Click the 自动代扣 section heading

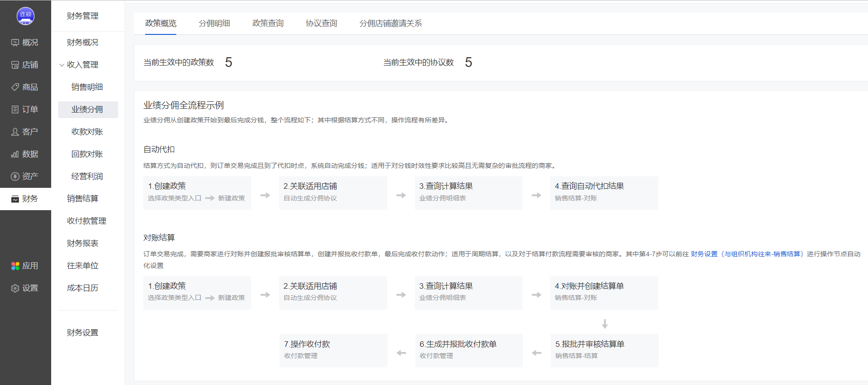159,149
